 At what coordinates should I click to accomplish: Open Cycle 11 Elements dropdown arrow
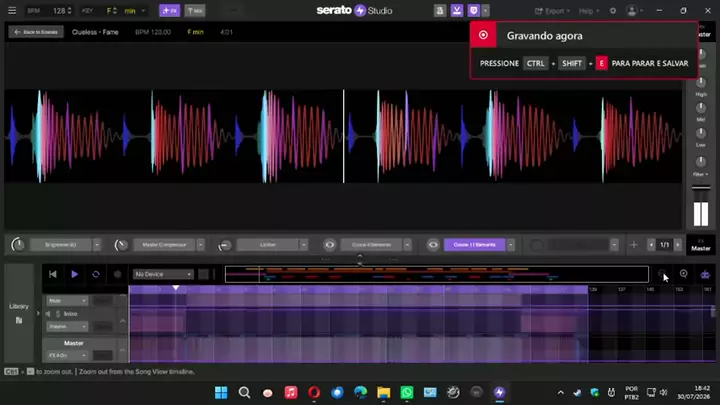point(511,245)
